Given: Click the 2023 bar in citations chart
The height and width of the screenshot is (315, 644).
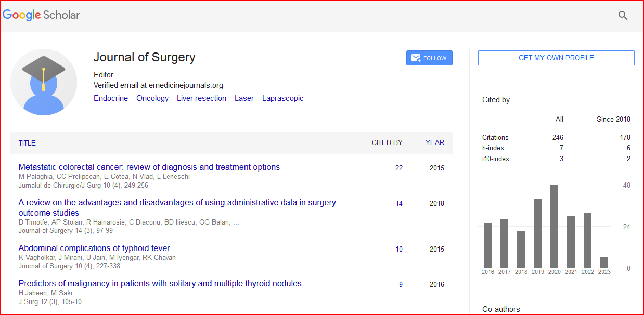Looking at the screenshot, I should point(604,262).
